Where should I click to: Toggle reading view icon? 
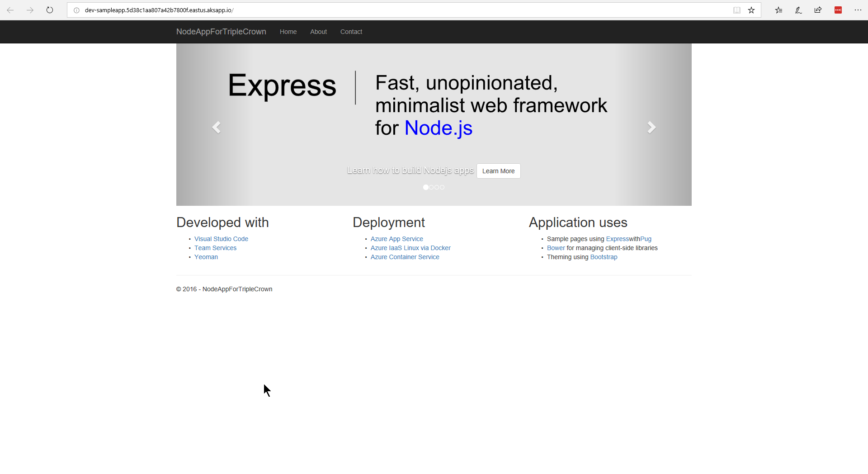pyautogui.click(x=736, y=10)
